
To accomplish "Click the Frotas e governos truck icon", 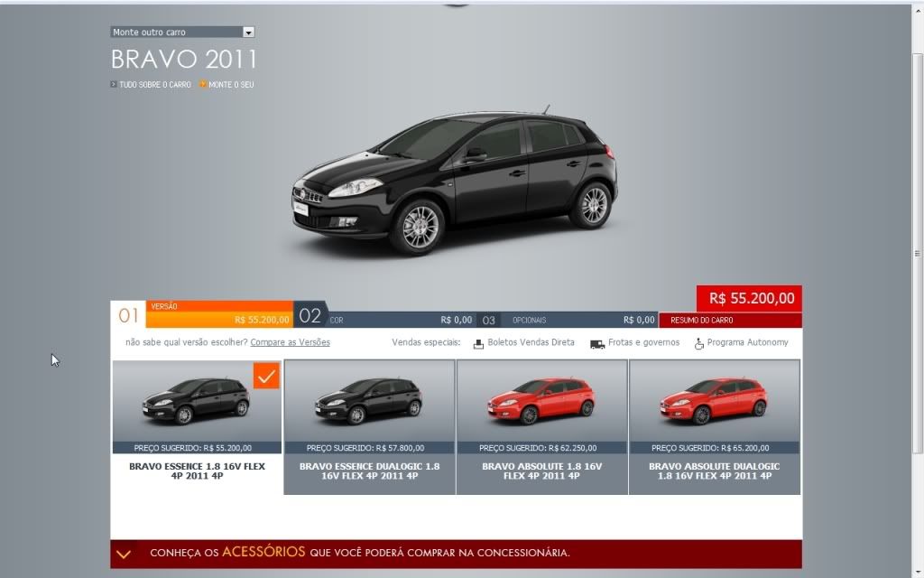I will pos(597,344).
